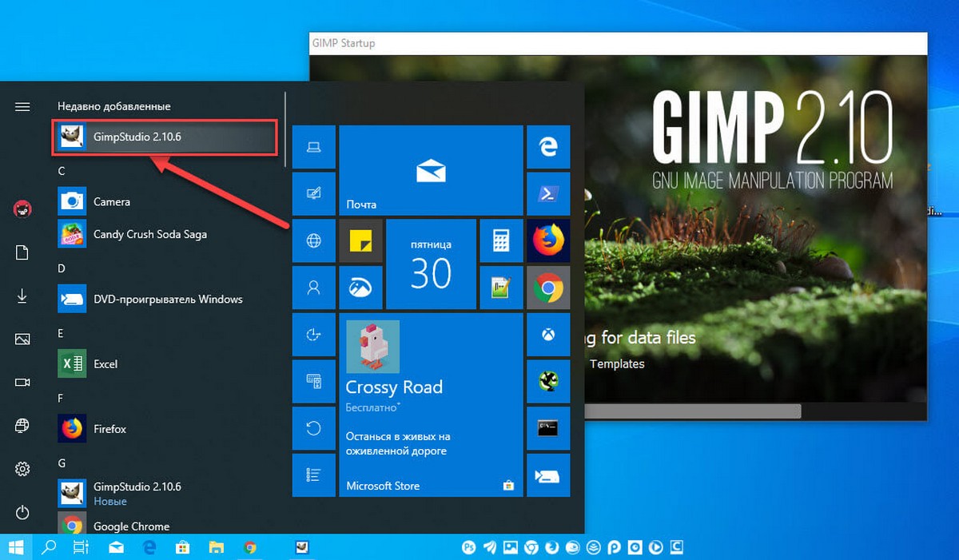The image size is (959, 560).
Task: Open the Почта mail tile
Action: click(x=430, y=170)
